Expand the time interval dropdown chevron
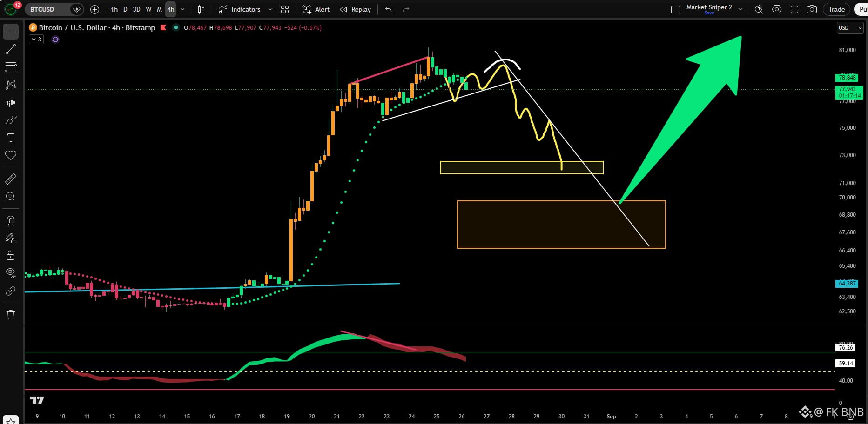Viewport: 868px width, 424px height. coord(182,9)
